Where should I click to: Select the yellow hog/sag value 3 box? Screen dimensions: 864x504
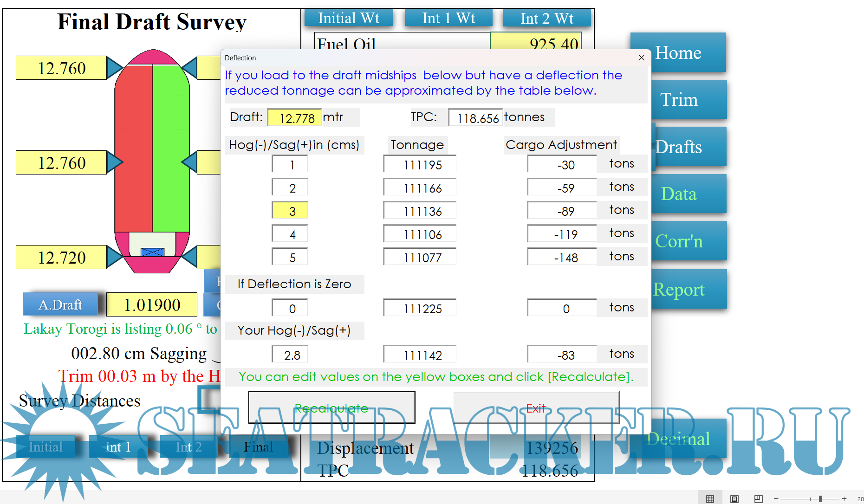point(290,211)
